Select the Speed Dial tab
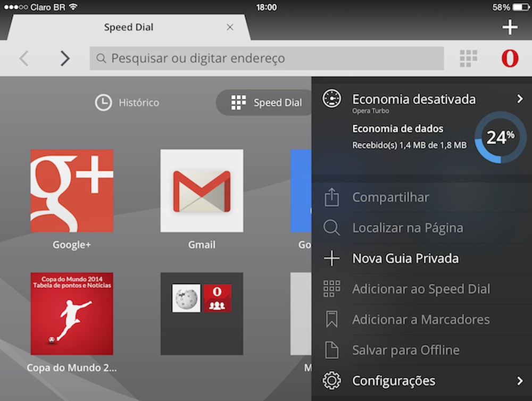Viewport: 532px width, 401px height. [129, 27]
